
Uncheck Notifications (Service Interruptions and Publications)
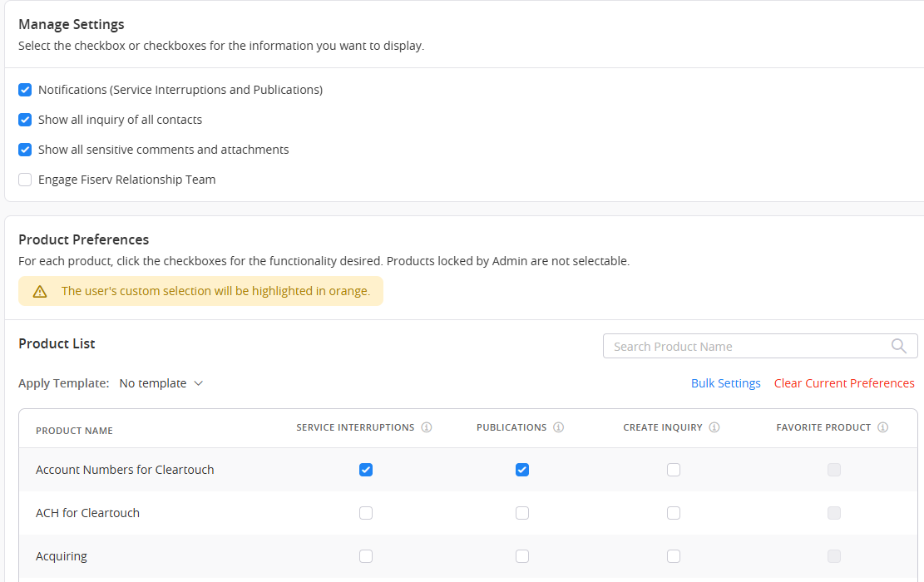click(25, 90)
